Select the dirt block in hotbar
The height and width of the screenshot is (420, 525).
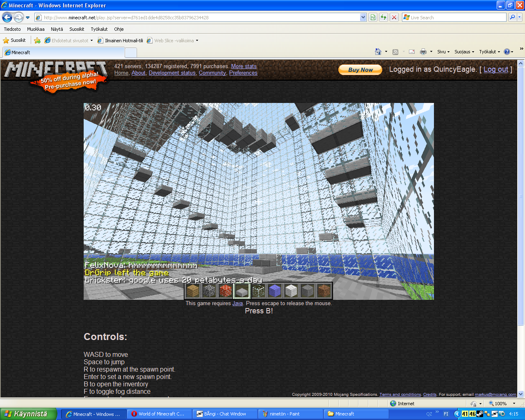coord(324,291)
